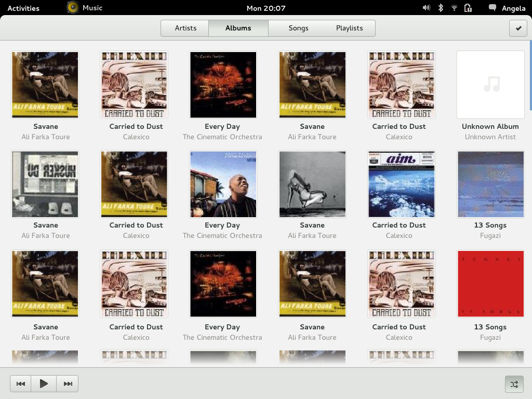Open the chat status bubble icon
This screenshot has height=399, width=532.
coord(493,8)
